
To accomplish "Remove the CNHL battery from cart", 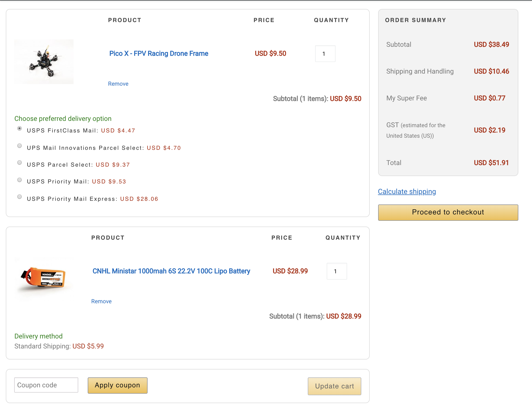I will [101, 301].
